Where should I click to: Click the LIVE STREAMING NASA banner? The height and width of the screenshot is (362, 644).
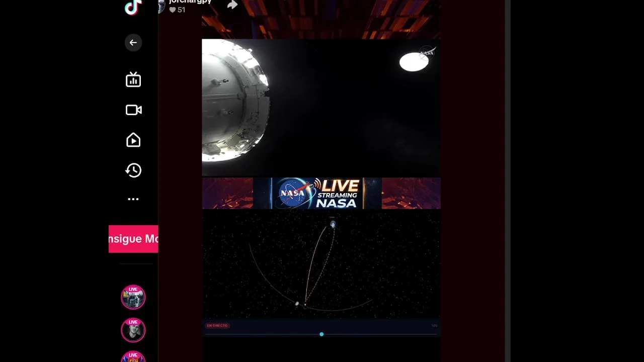317,193
